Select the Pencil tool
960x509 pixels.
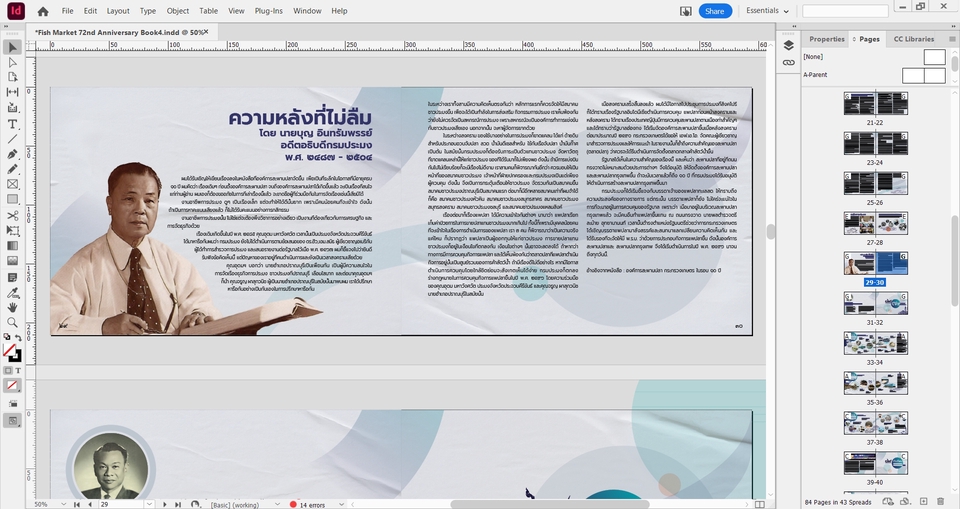tap(13, 169)
